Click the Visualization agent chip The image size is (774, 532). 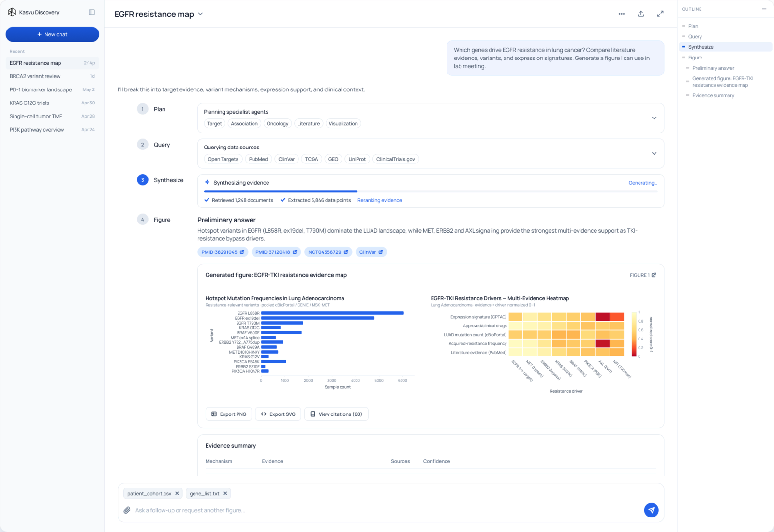coord(343,124)
